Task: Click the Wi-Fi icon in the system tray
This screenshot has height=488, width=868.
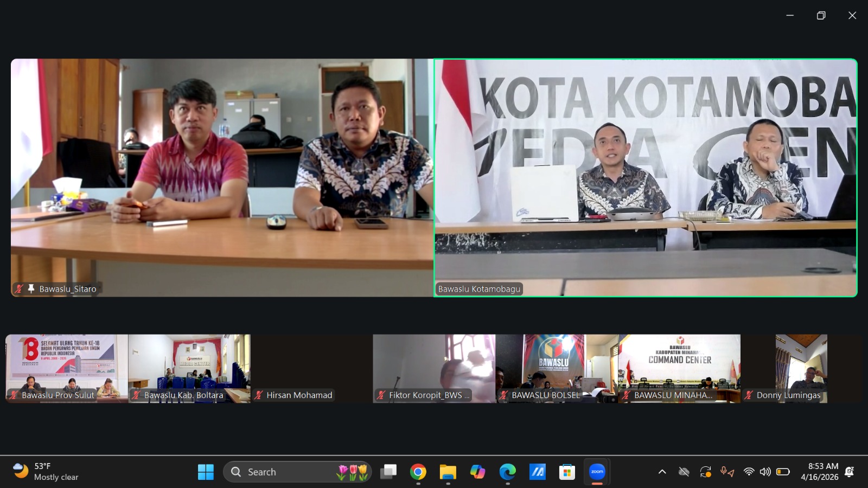Action: pos(749,472)
